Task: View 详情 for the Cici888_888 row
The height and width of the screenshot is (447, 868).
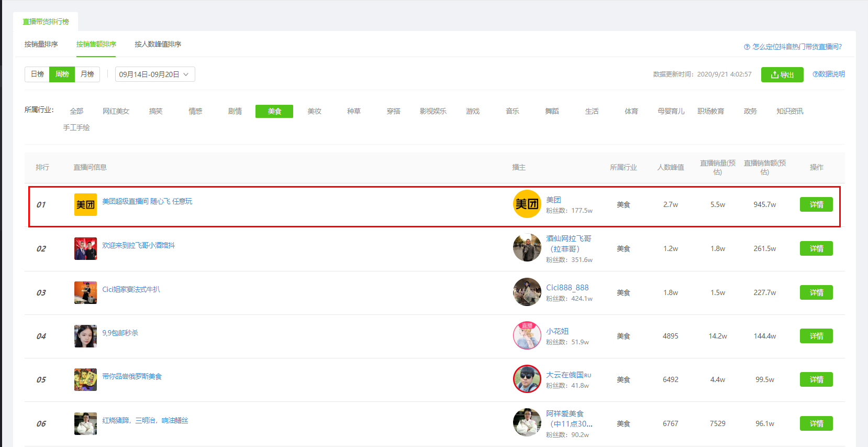Action: (x=816, y=292)
